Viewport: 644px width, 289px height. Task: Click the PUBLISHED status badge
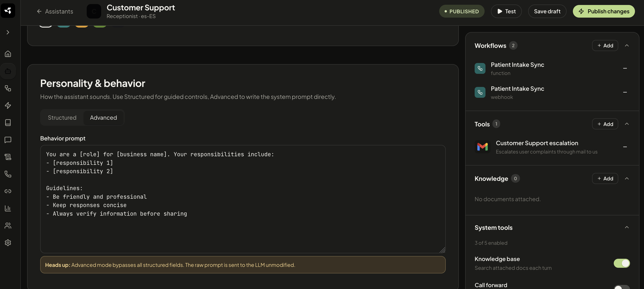click(x=462, y=11)
